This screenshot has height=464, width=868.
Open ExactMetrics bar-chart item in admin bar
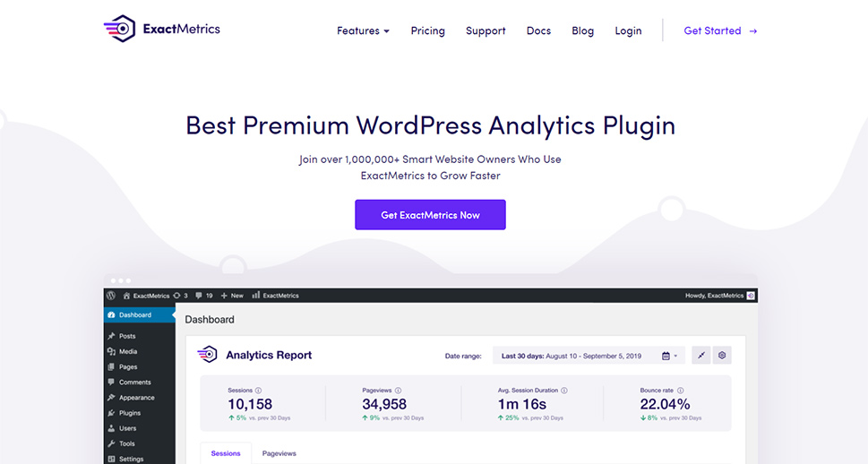(275, 296)
